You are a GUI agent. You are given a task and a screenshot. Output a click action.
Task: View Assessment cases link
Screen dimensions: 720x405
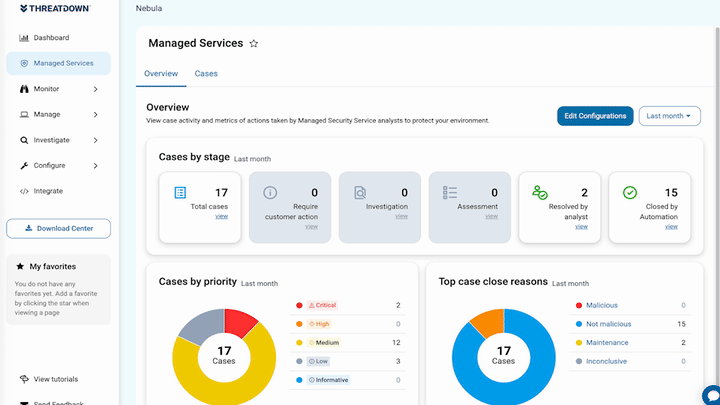pos(491,216)
